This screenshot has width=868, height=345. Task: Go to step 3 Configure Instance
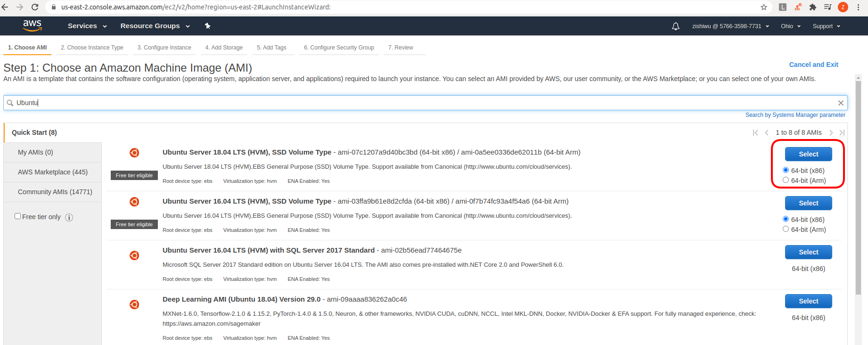(x=164, y=48)
